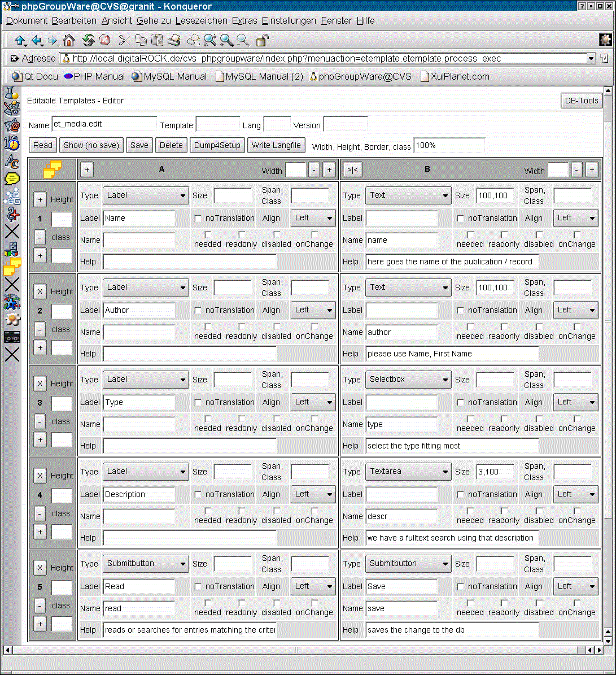Open the security padlock icon
This screenshot has height=675, width=616.
pyautogui.click(x=262, y=41)
